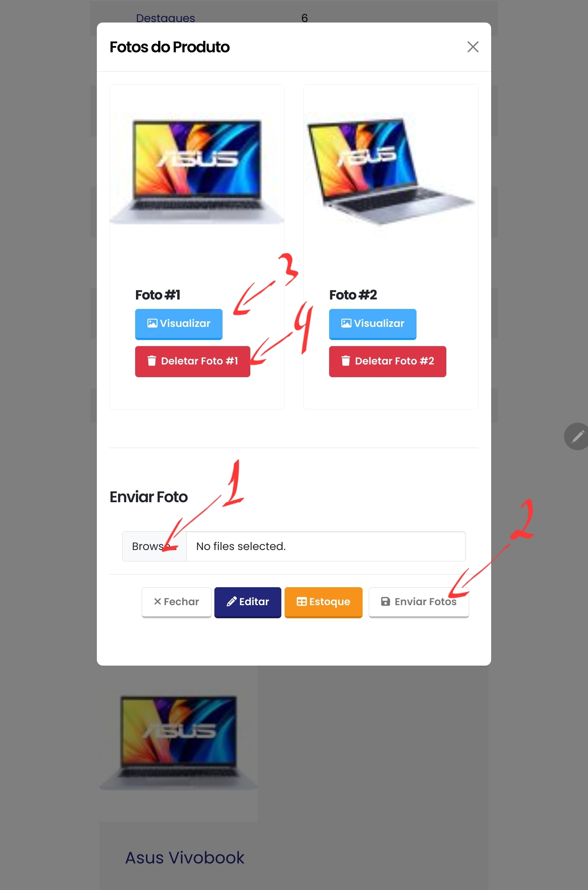This screenshot has width=588, height=890.
Task: Click Visualizar button for Foto #2
Action: click(x=372, y=324)
